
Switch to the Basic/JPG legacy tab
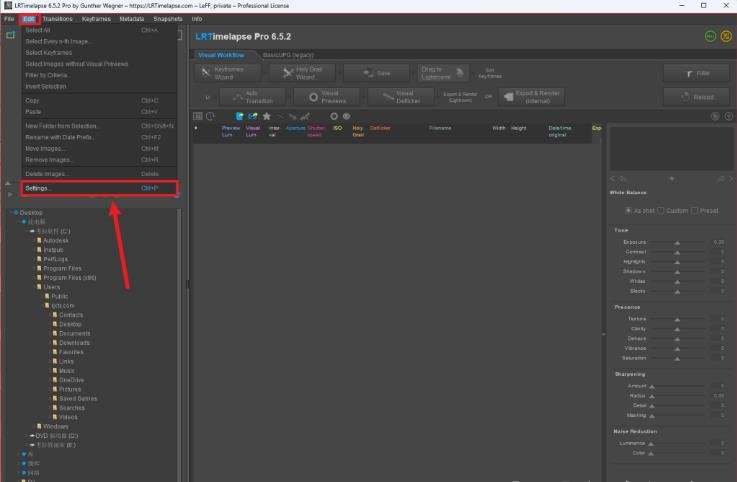pyautogui.click(x=288, y=55)
